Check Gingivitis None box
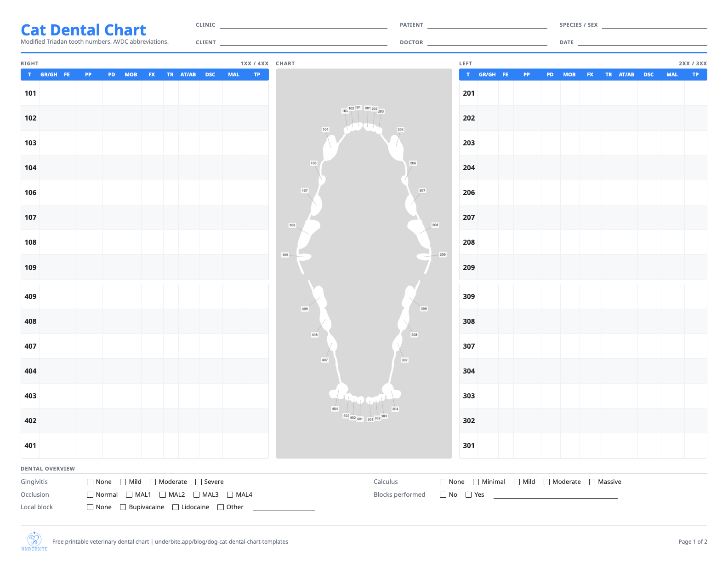The width and height of the screenshot is (728, 563). pos(90,482)
